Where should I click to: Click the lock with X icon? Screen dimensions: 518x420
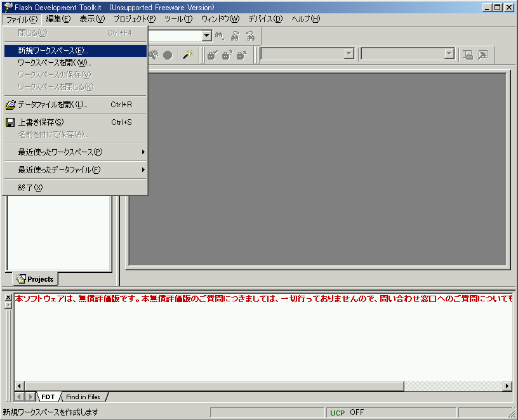242,55
